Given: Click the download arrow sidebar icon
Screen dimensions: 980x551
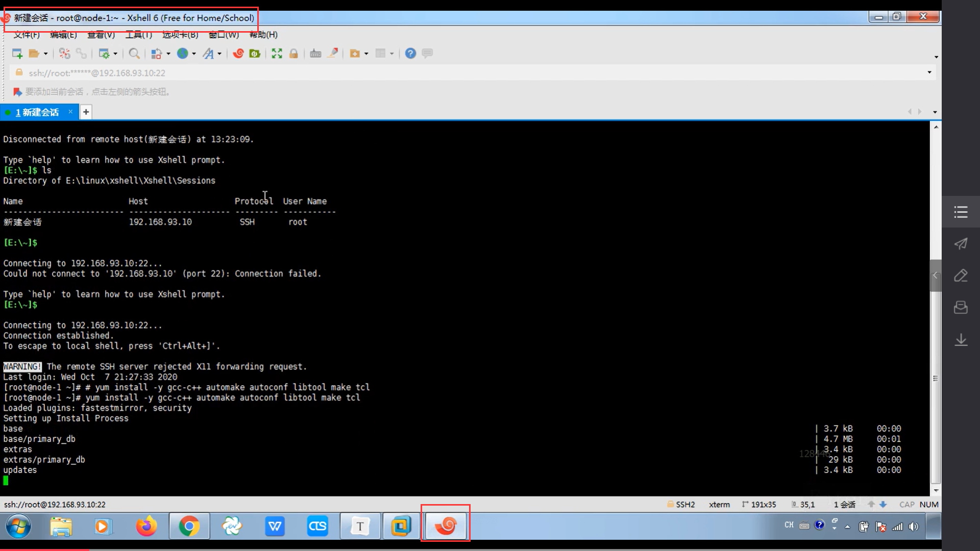Looking at the screenshot, I should pos(961,340).
